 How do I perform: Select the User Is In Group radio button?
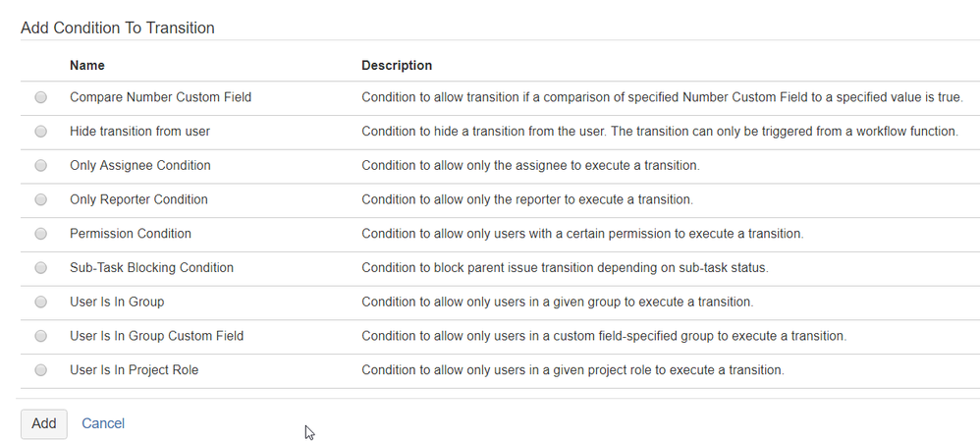coord(40,302)
